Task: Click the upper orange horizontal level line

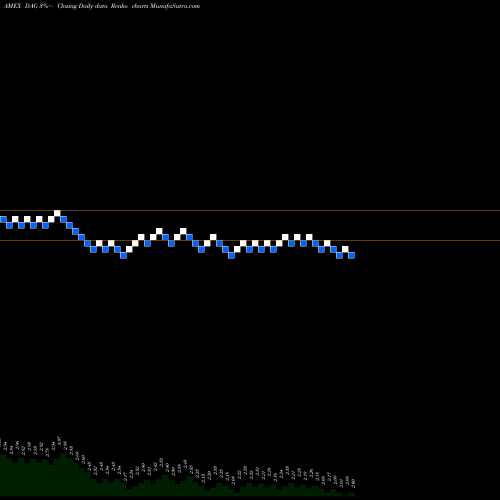Action: pos(250,211)
